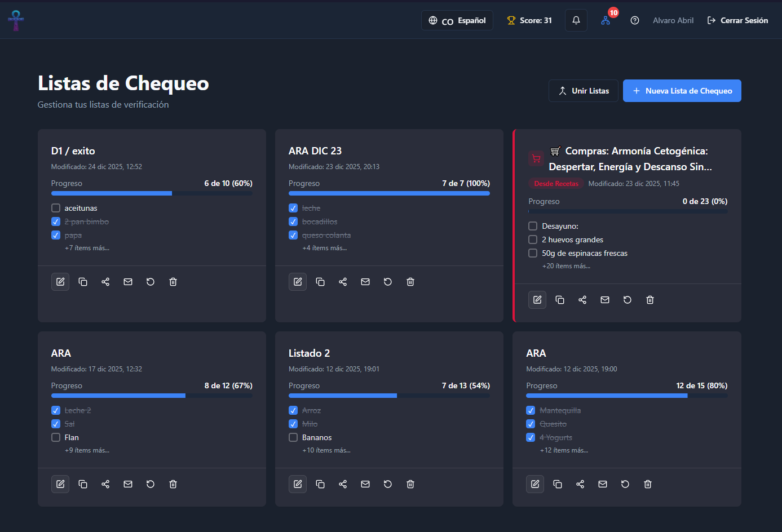Edit the D1 / exito checklist

pyautogui.click(x=60, y=282)
